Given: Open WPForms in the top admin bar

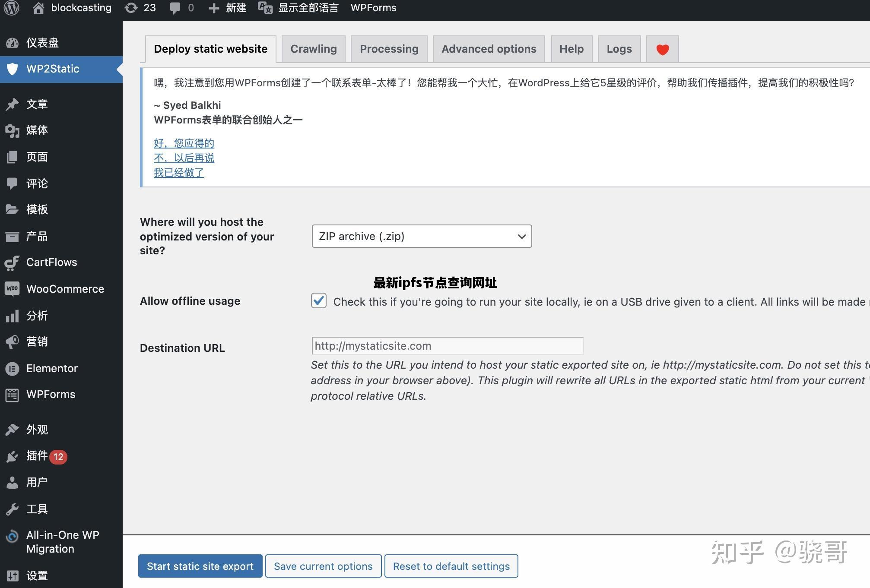Looking at the screenshot, I should pyautogui.click(x=374, y=8).
